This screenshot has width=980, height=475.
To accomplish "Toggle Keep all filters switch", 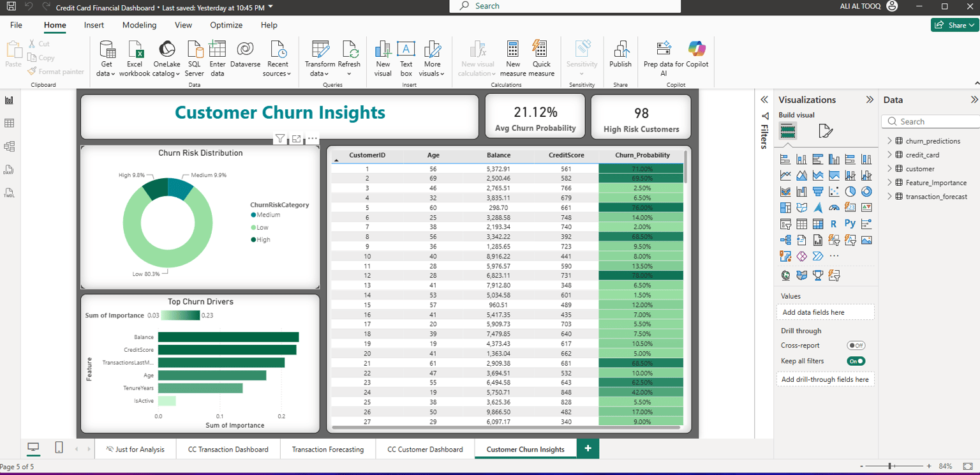I will pos(856,361).
